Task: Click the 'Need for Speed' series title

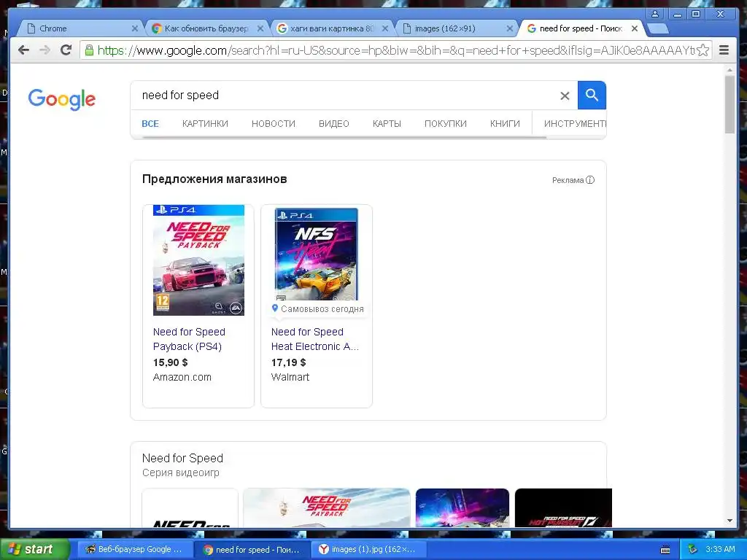Action: tap(182, 458)
